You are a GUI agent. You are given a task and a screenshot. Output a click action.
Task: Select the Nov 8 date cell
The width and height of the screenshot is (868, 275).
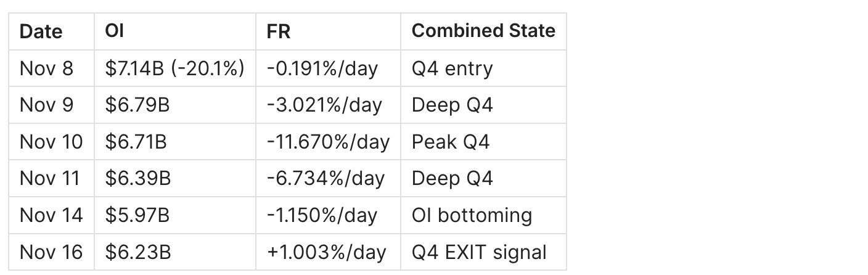46,68
